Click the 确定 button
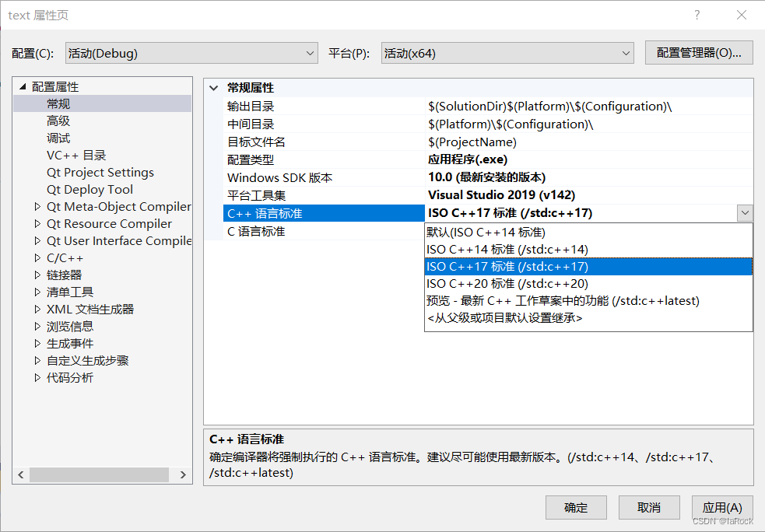This screenshot has width=765, height=532. (576, 507)
